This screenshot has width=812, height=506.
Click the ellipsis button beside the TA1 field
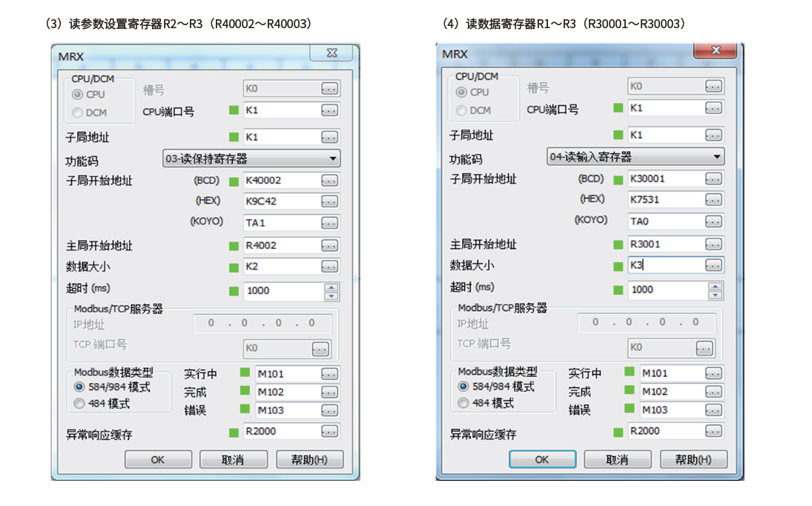(329, 223)
